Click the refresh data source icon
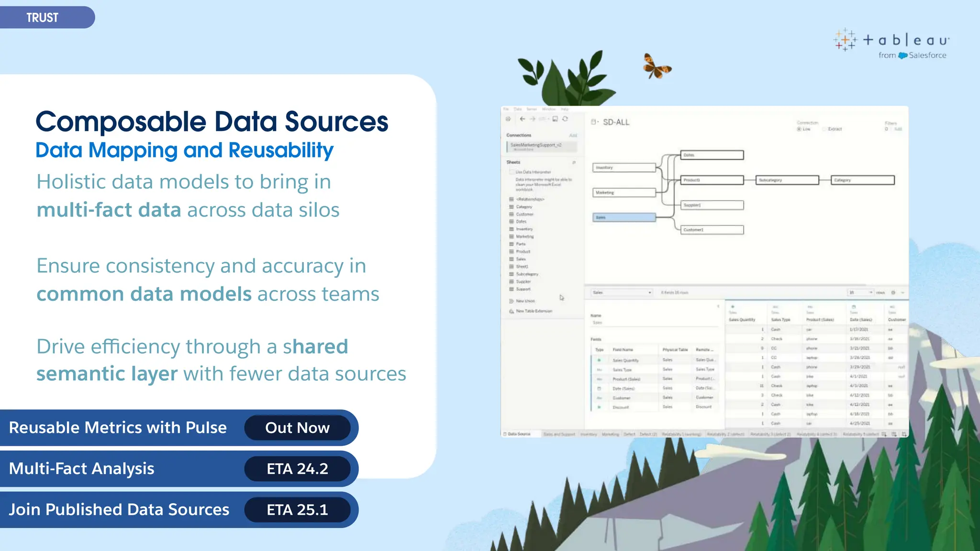This screenshot has width=980, height=551. point(565,119)
